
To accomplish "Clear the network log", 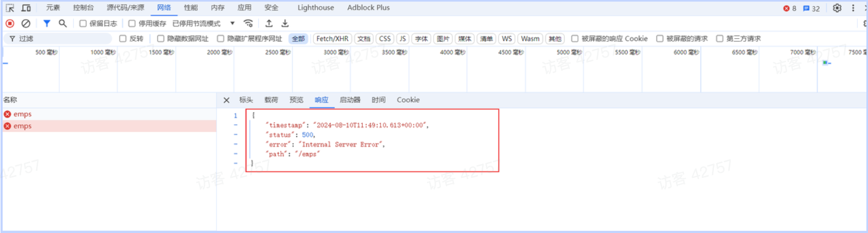I will [x=25, y=23].
